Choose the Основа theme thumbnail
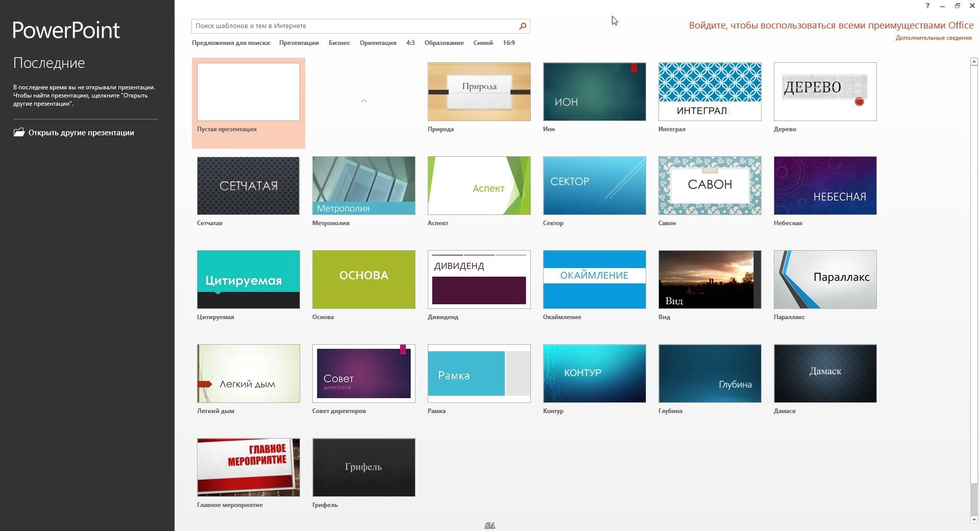 364,280
